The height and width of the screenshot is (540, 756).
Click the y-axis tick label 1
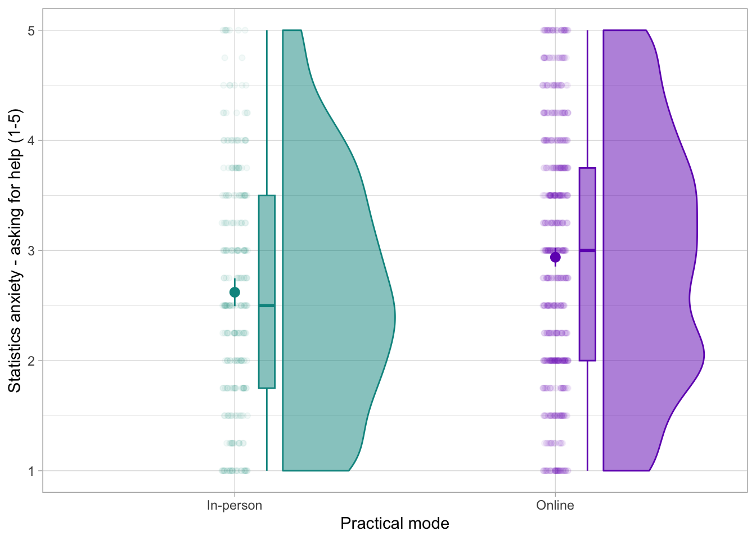coord(31,471)
